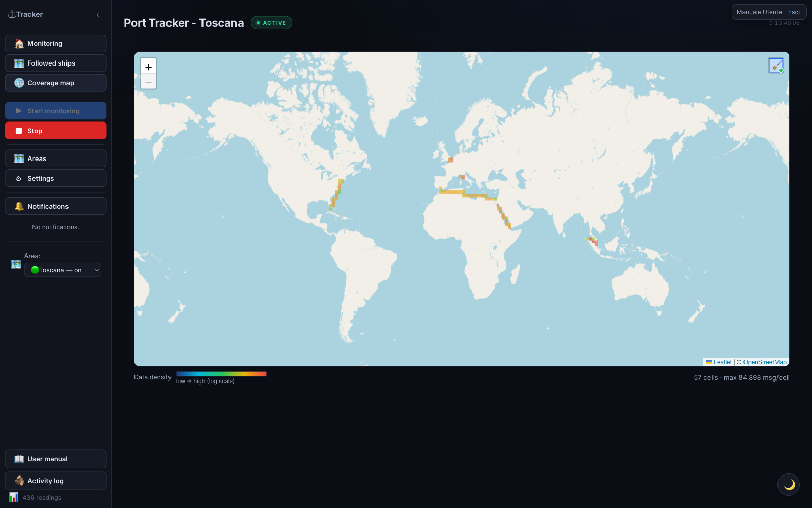Open the Settings page
This screenshot has width=812, height=508.
tap(55, 178)
